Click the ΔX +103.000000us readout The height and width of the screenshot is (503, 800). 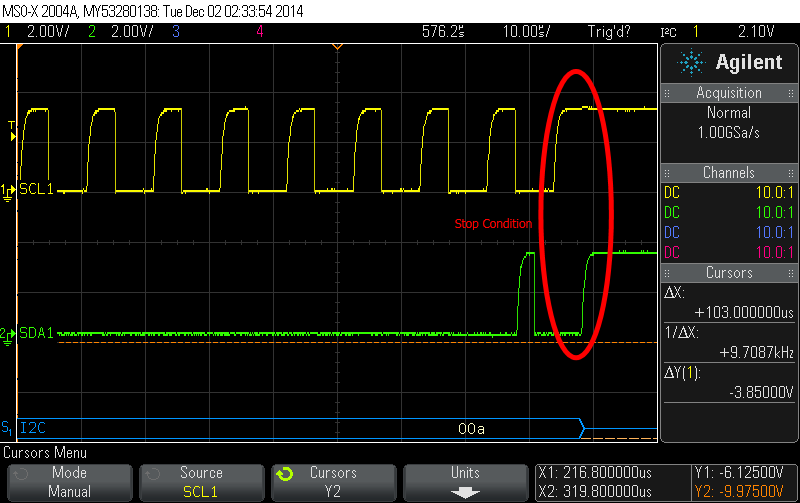tap(729, 302)
